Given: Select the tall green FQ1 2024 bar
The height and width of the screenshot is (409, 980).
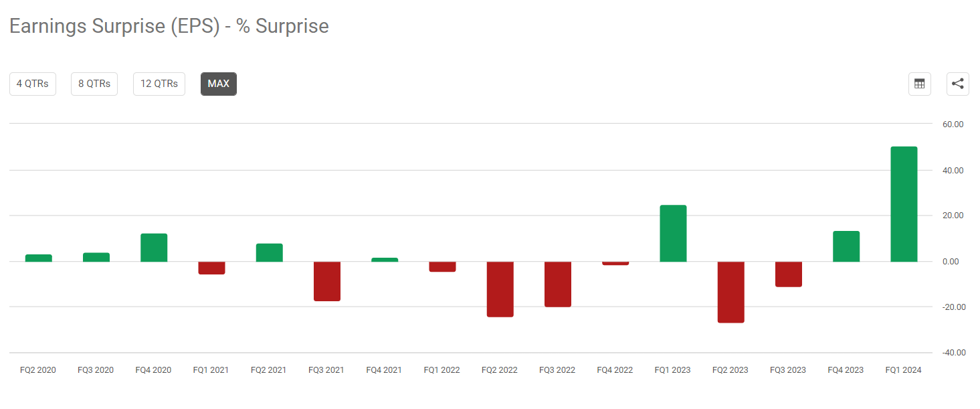Looking at the screenshot, I should [903, 201].
